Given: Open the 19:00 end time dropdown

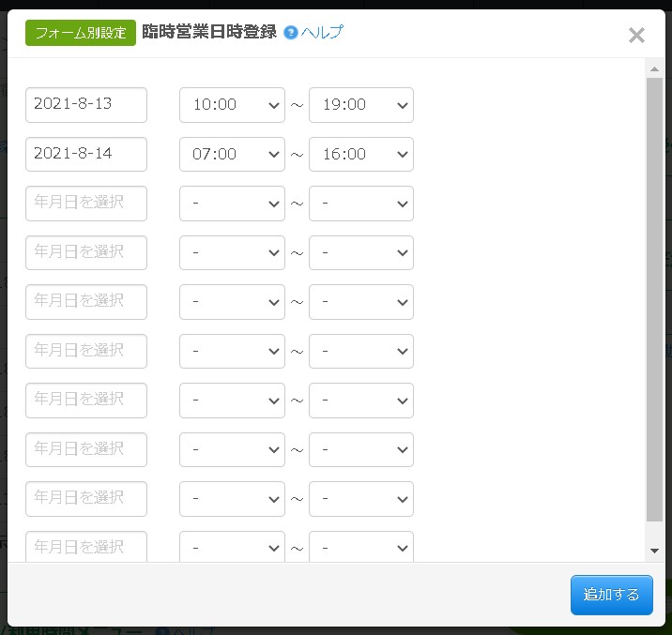Looking at the screenshot, I should [x=361, y=105].
